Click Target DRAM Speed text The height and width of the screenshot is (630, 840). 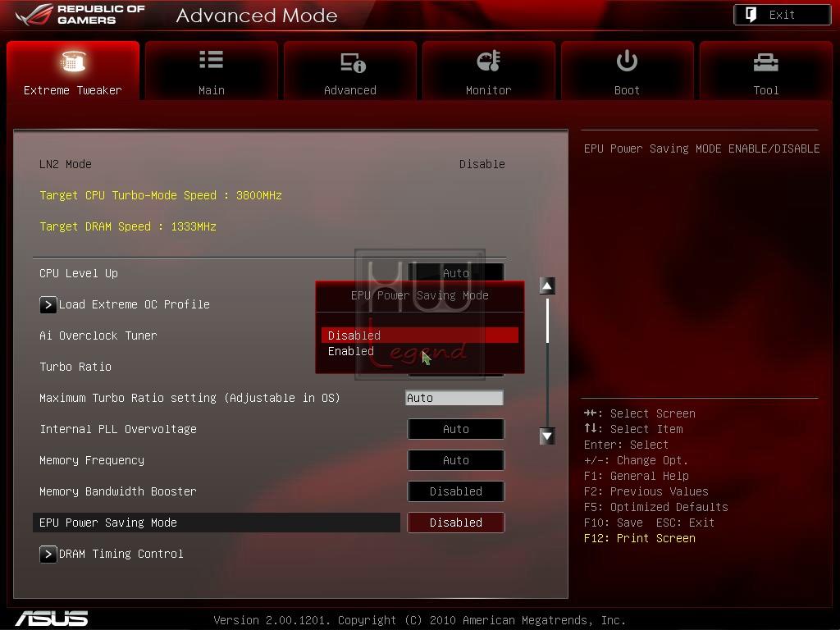(x=128, y=226)
